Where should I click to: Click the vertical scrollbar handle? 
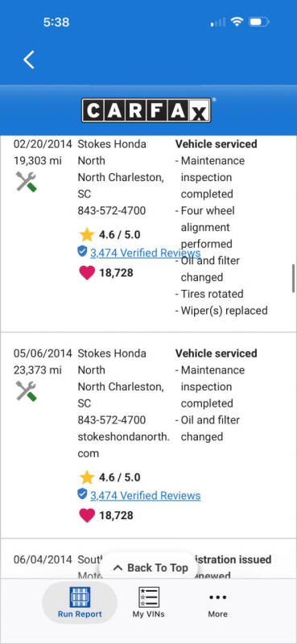tap(293, 278)
